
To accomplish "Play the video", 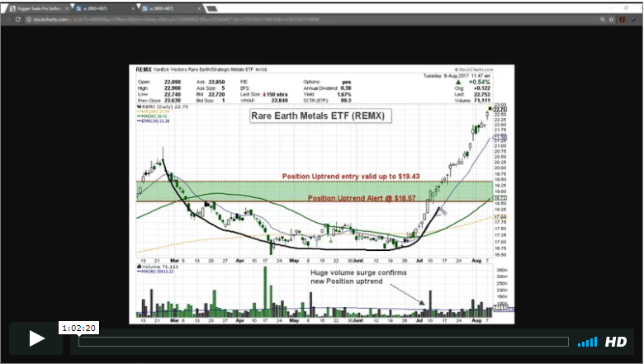I will click(36, 338).
